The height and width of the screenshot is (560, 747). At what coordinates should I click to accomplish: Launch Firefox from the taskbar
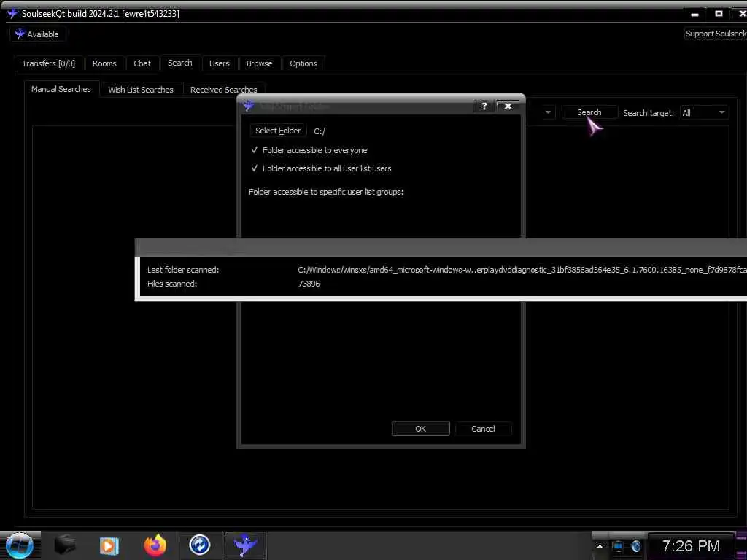[155, 545]
